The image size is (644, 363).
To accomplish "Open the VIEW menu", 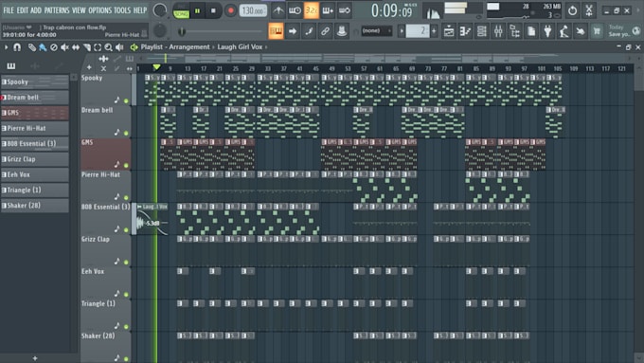I will (79, 10).
